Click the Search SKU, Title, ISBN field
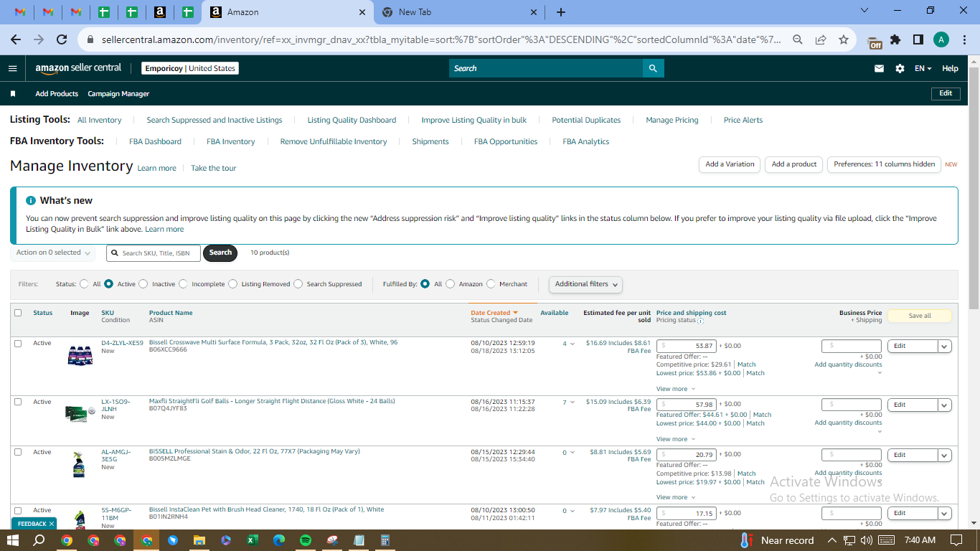Viewport: 980px width, 551px height. coord(154,253)
